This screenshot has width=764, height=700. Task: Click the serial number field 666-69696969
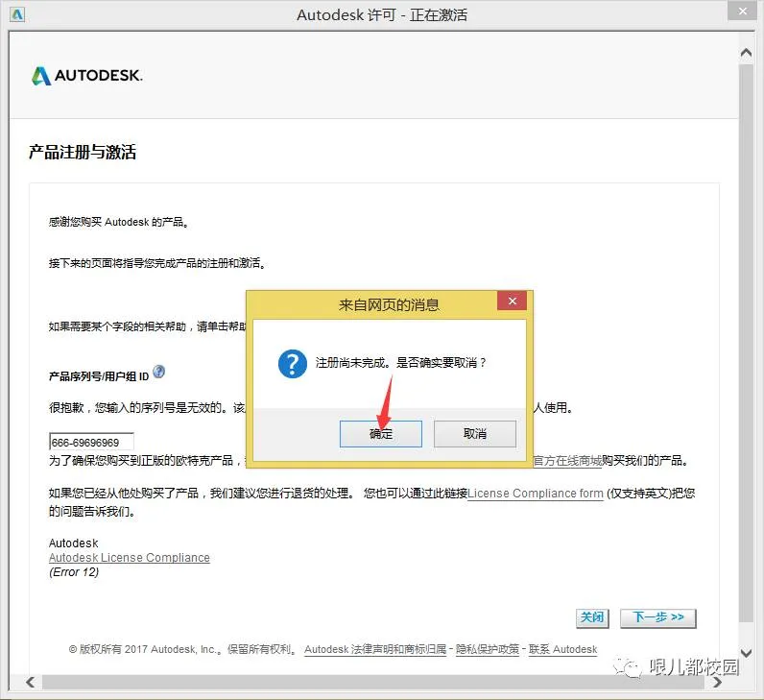point(91,442)
